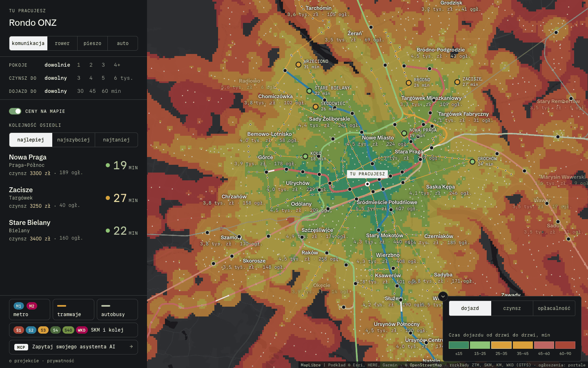Toggle autobusy layer visibility
The height and width of the screenshot is (368, 588).
[117, 310]
